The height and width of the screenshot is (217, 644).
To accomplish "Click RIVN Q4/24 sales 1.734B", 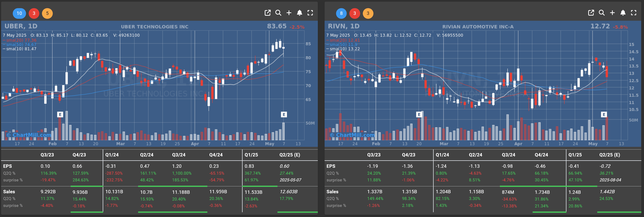I will coord(542,192).
